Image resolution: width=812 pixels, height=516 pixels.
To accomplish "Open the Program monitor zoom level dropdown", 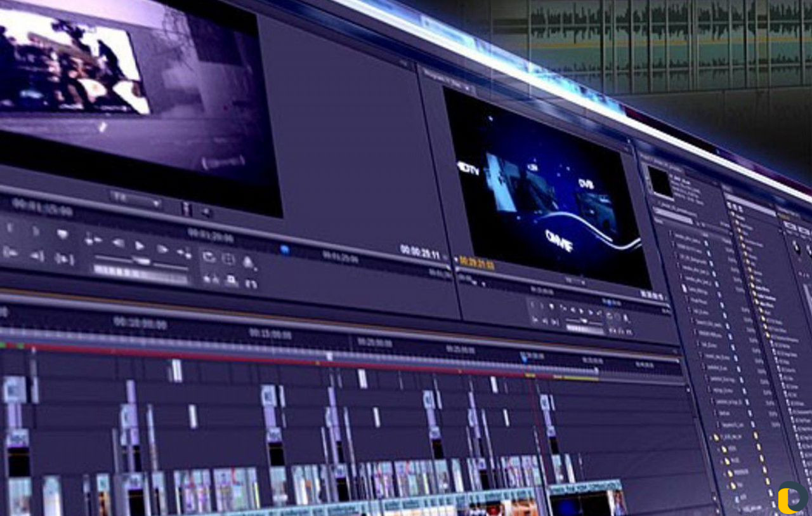I will [575, 279].
